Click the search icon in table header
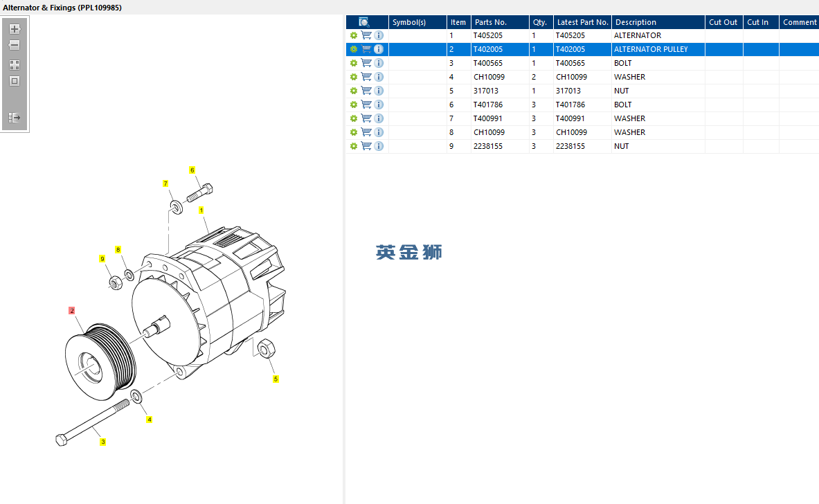This screenshot has width=819, height=504. [x=364, y=22]
